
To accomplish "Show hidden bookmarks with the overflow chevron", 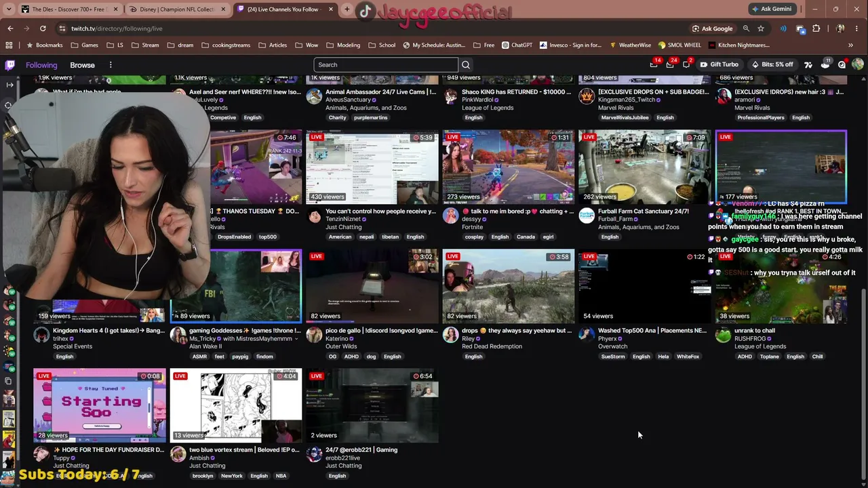I will 850,45.
